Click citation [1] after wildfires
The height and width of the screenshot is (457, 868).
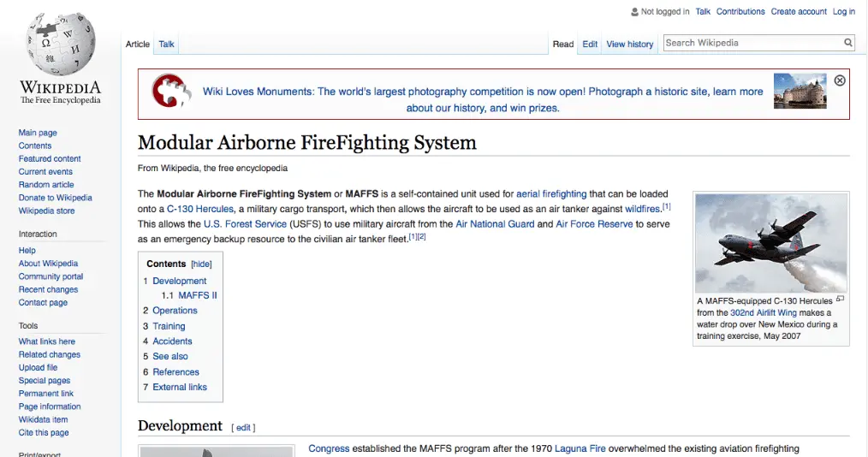[667, 206]
